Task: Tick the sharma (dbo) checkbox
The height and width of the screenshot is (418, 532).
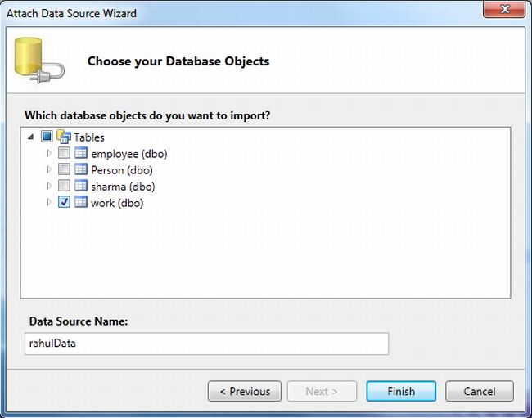Action: [64, 187]
